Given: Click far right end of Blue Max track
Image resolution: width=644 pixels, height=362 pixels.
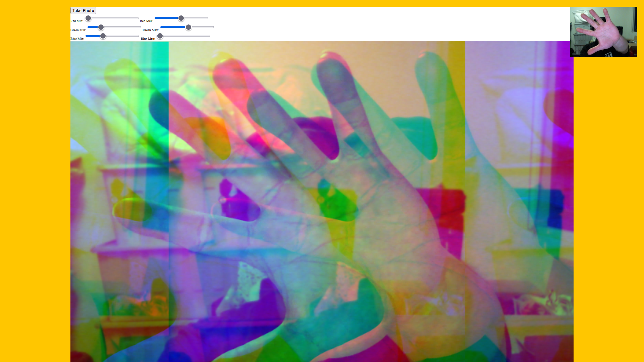Looking at the screenshot, I should (209, 36).
